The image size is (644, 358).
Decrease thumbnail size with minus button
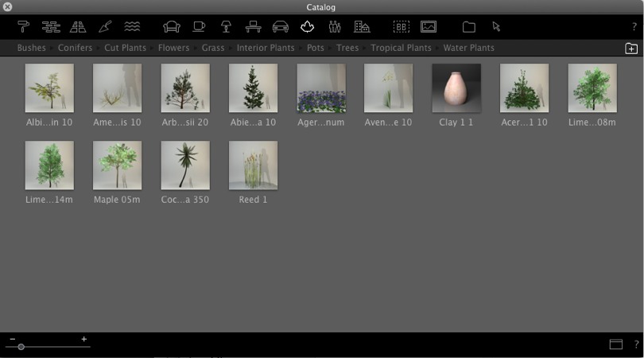pyautogui.click(x=12, y=339)
